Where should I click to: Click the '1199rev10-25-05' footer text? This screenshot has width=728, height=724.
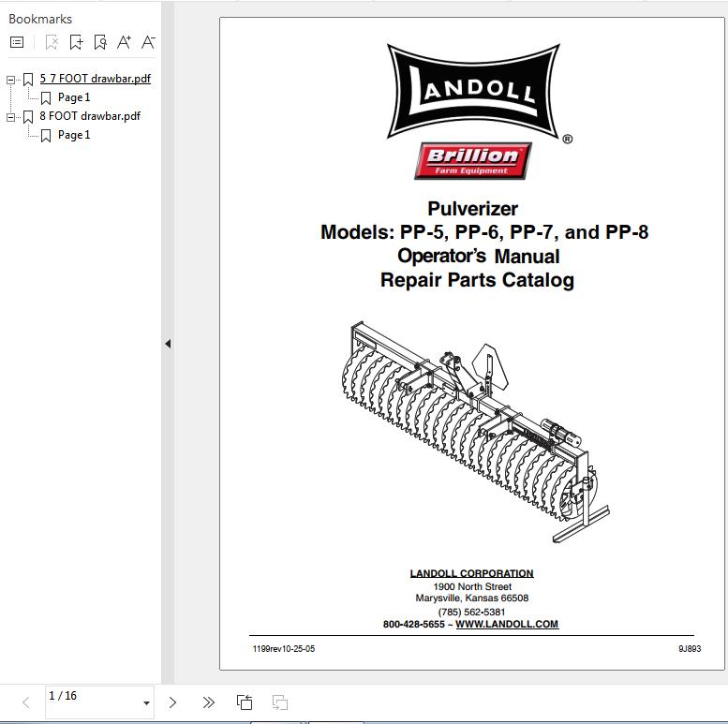pos(284,649)
